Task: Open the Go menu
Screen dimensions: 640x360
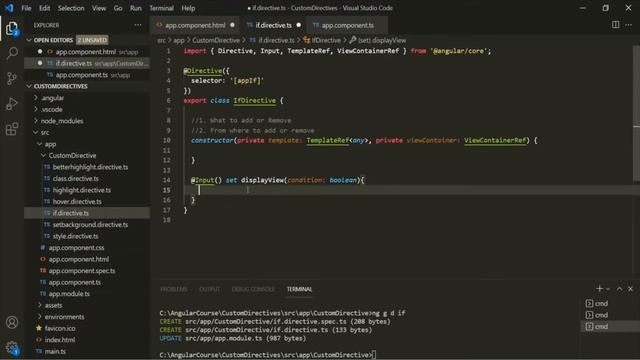Action: pos(118,8)
